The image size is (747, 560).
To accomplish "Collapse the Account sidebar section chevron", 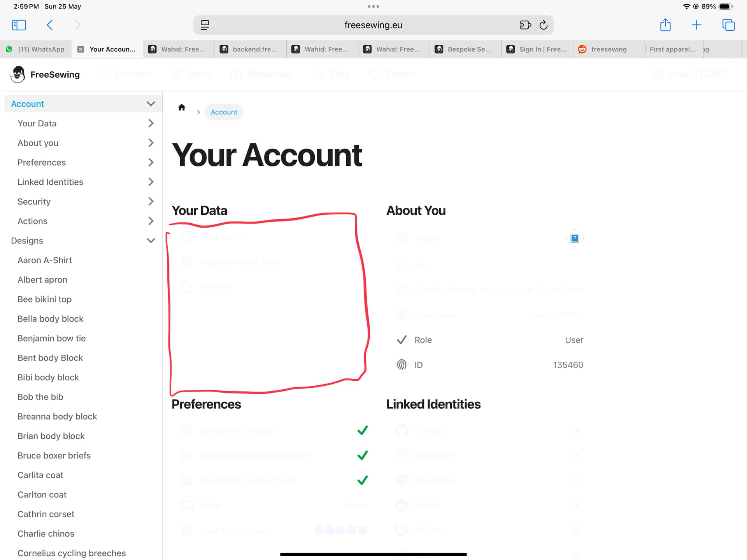I will [151, 104].
